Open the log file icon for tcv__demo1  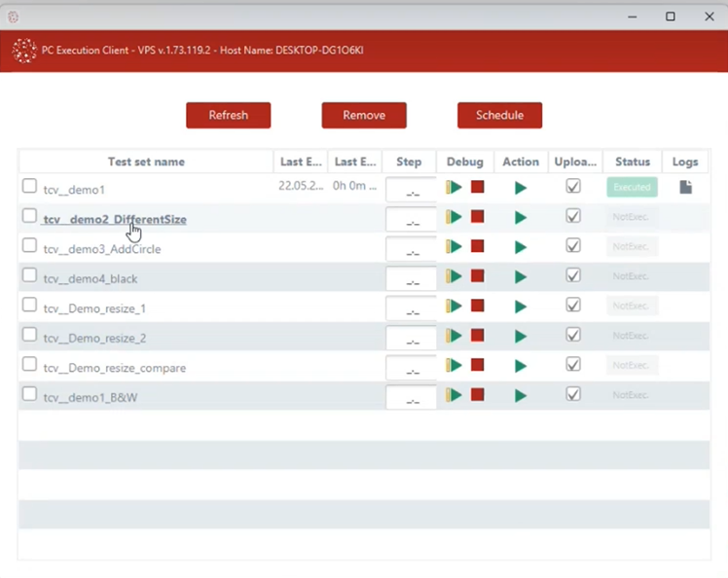click(685, 187)
